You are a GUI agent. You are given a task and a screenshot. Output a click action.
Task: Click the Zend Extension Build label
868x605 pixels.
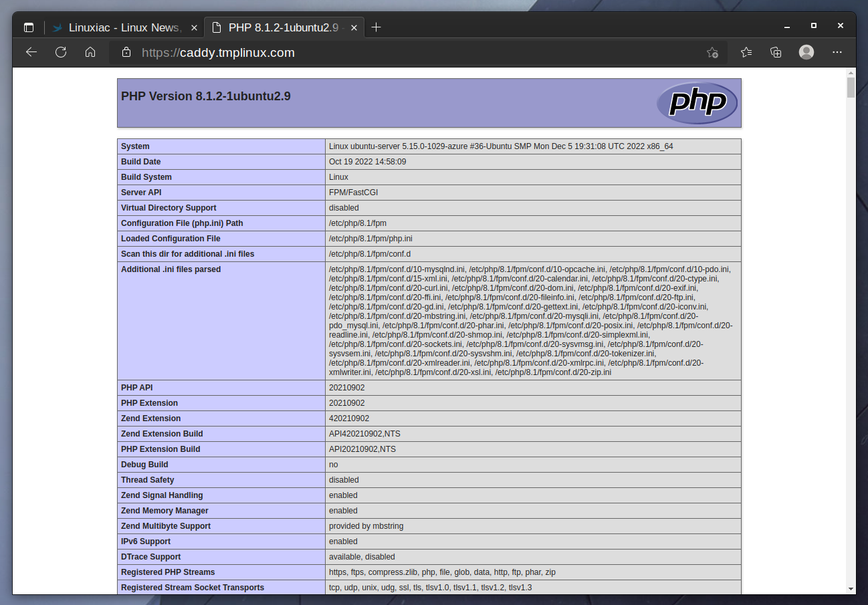tap(162, 434)
